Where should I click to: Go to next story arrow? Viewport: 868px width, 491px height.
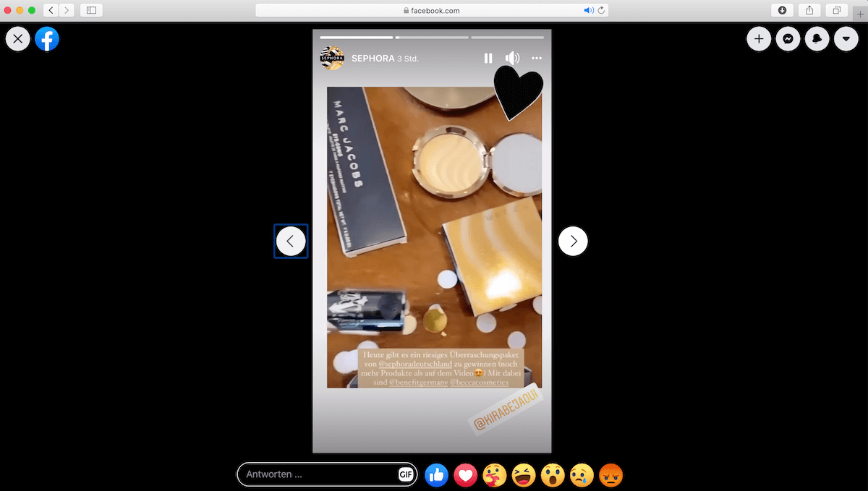click(574, 242)
